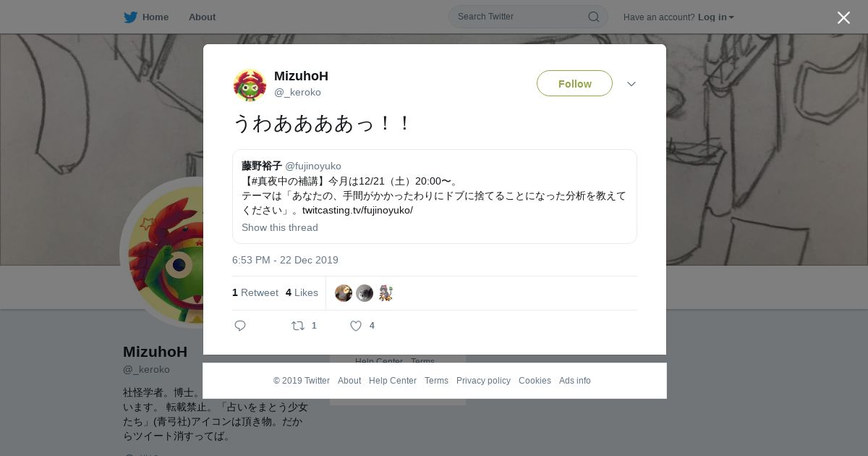Click the reply speech bubble icon
This screenshot has height=456, width=868.
point(240,326)
